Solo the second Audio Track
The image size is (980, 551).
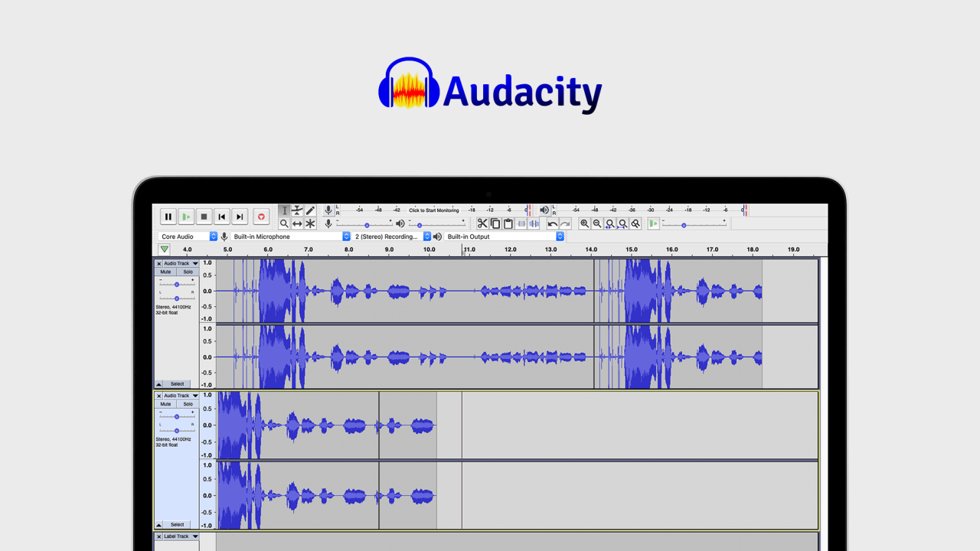pos(188,403)
